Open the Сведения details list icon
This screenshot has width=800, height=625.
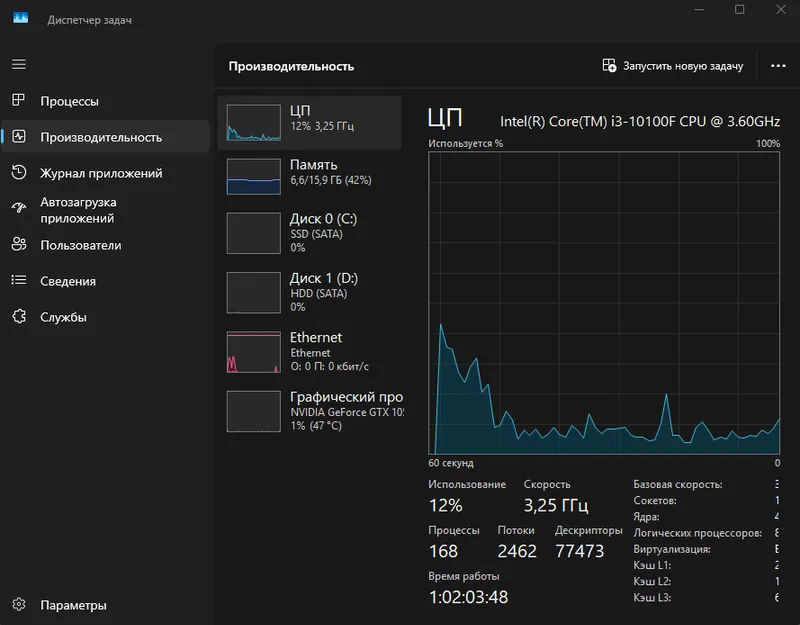(x=19, y=280)
